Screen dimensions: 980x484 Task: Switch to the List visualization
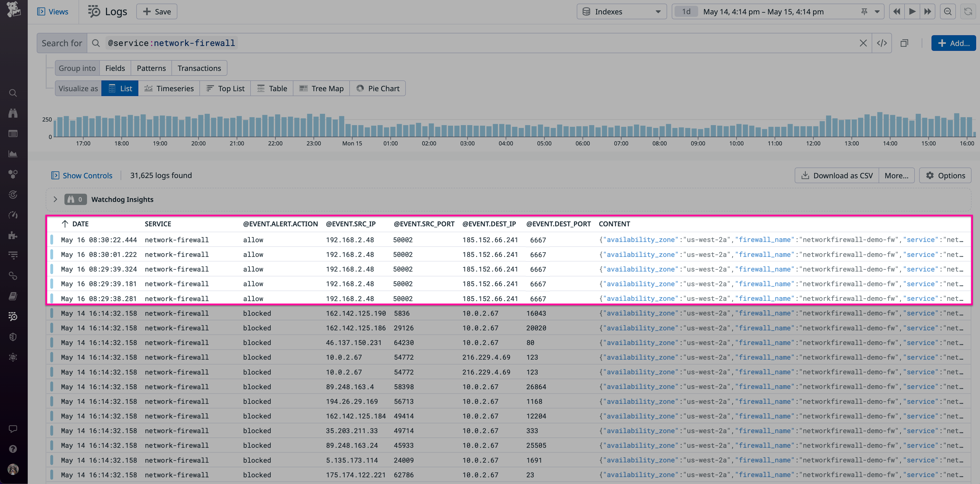tap(119, 88)
